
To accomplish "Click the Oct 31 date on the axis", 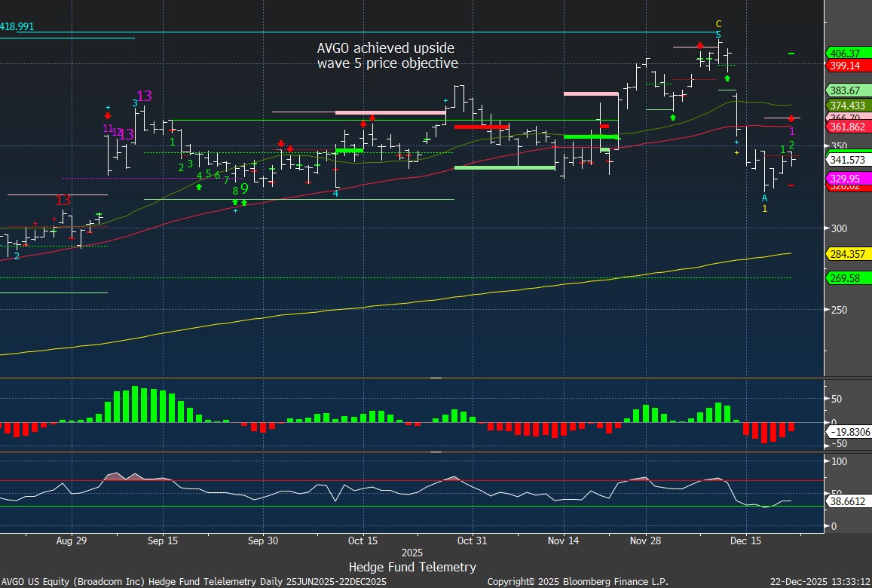I will (x=473, y=541).
